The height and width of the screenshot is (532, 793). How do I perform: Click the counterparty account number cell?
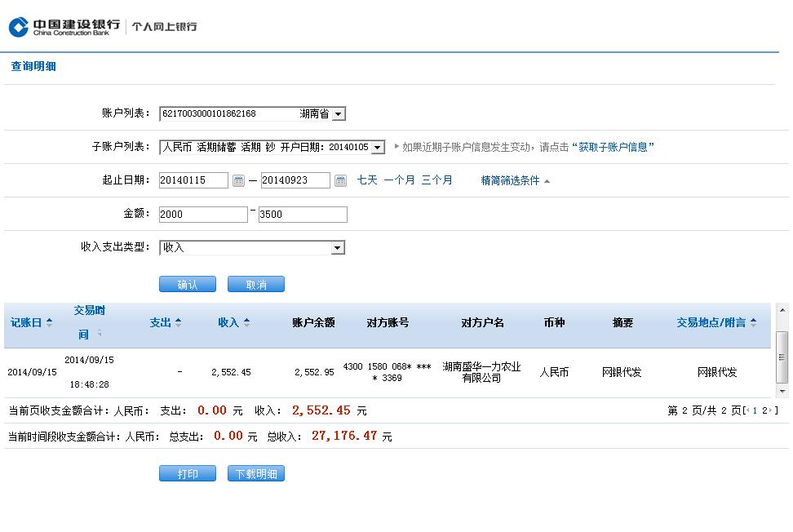click(x=387, y=372)
